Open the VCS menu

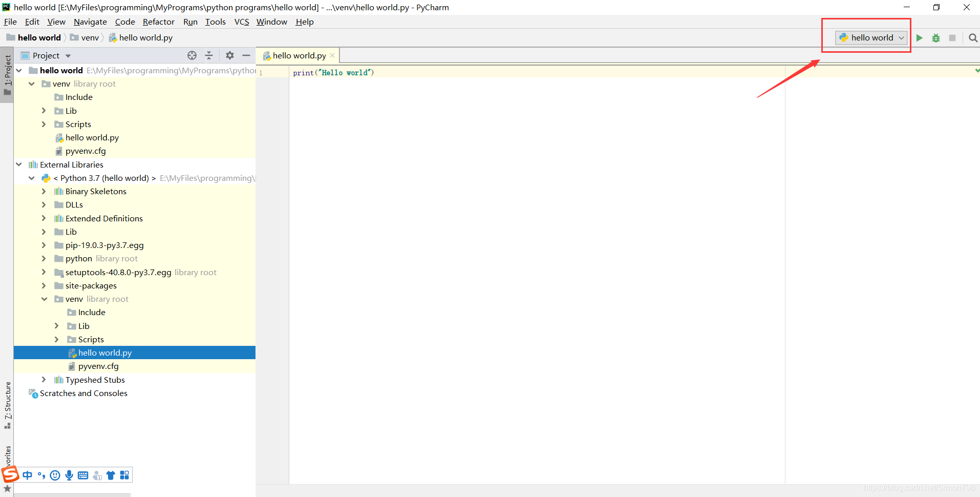(x=241, y=22)
